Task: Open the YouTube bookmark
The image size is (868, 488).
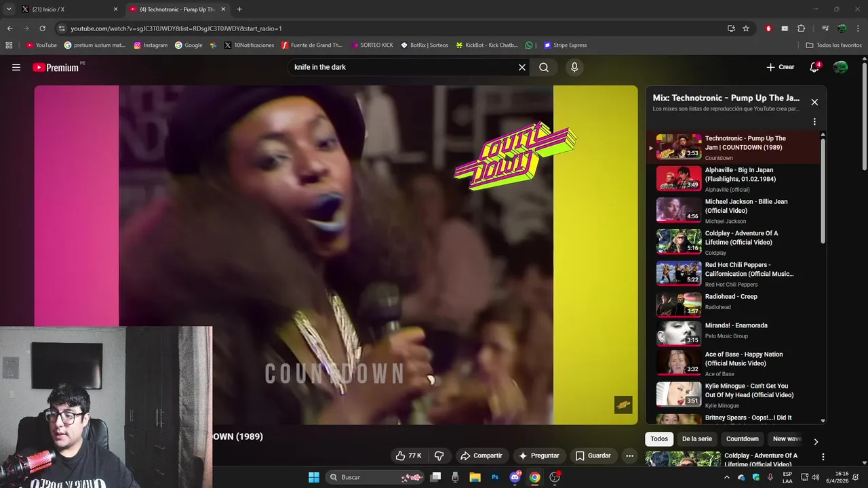Action: (41, 45)
